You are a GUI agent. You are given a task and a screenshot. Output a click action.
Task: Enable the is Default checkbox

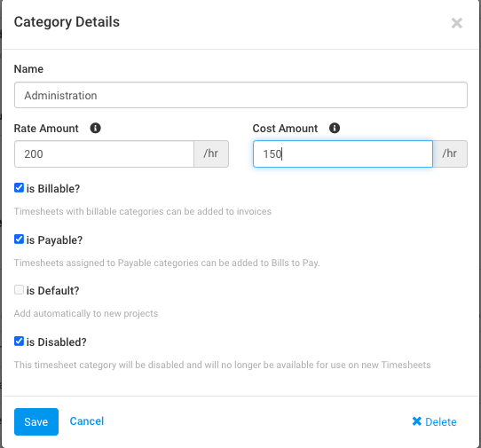click(x=19, y=290)
